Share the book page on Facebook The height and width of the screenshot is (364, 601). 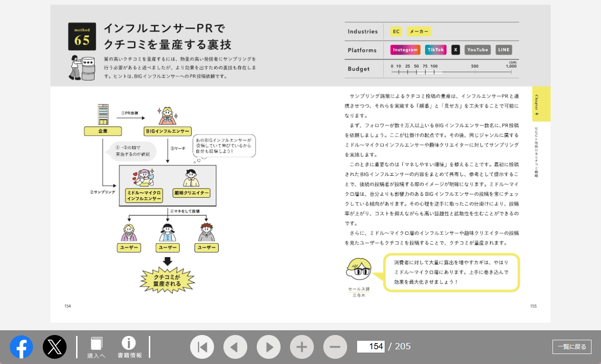point(21,347)
